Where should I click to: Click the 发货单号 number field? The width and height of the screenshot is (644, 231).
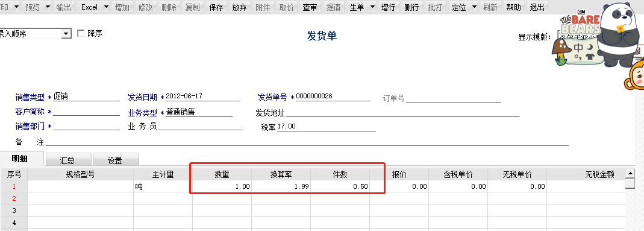tap(333, 97)
